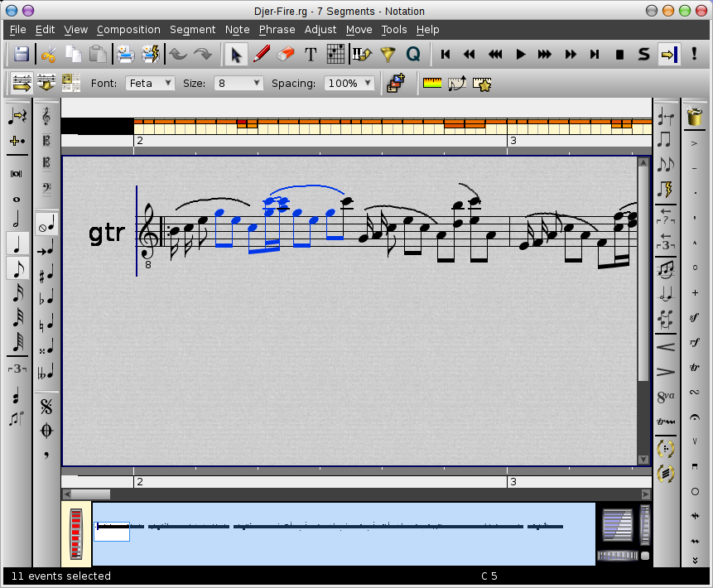Open the Segment menu

click(192, 30)
